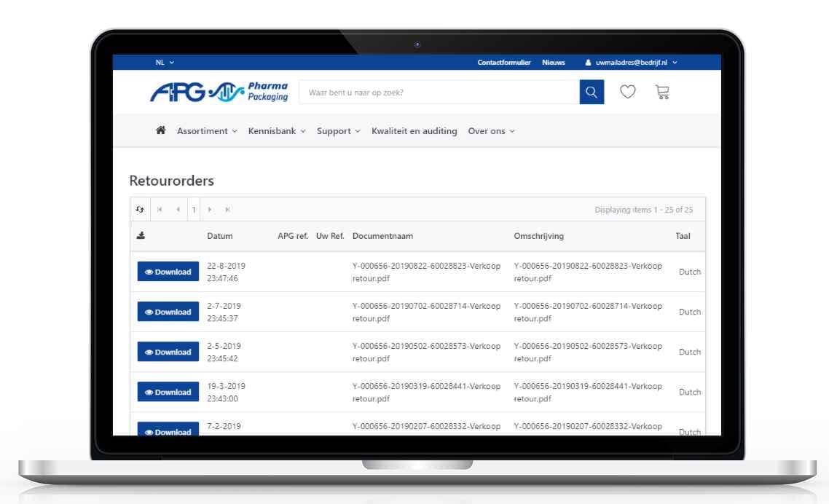
Task: Open the Contactformulier link
Action: pos(503,63)
